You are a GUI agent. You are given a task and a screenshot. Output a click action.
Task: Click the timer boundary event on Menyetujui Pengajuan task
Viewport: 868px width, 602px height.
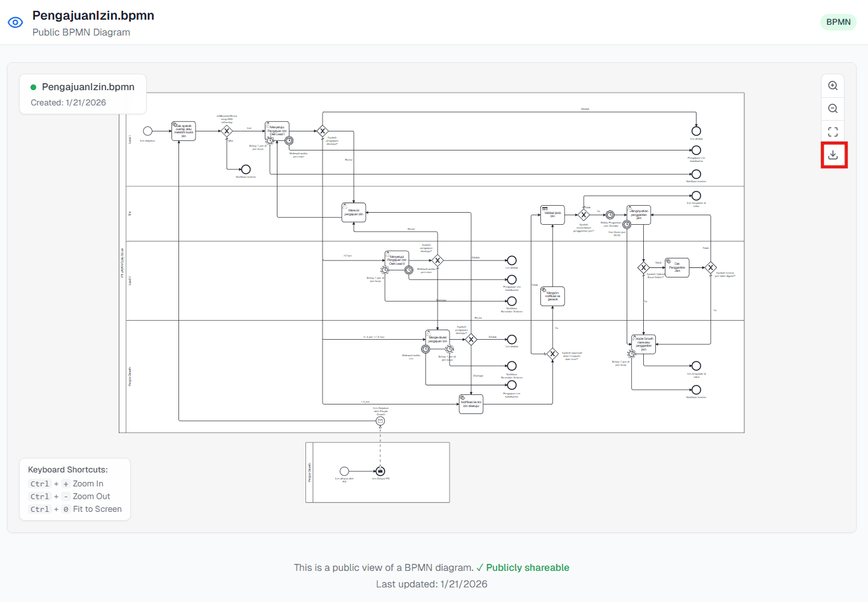(270, 140)
